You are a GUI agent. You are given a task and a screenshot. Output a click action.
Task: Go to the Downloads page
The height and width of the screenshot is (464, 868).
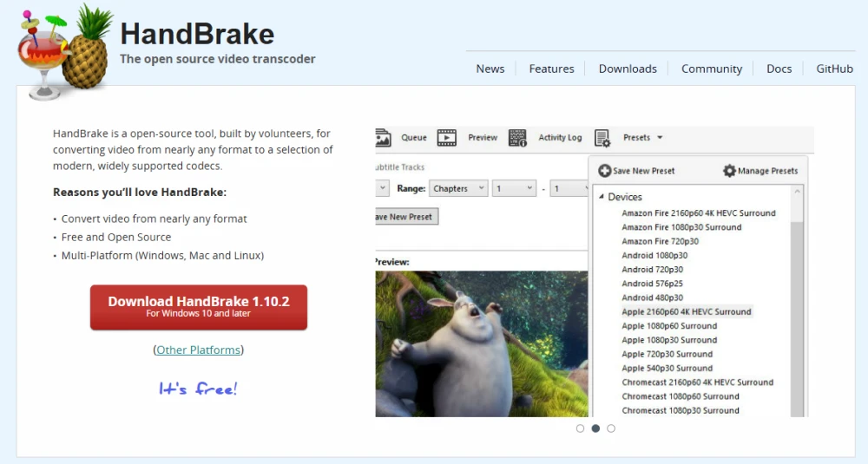628,69
